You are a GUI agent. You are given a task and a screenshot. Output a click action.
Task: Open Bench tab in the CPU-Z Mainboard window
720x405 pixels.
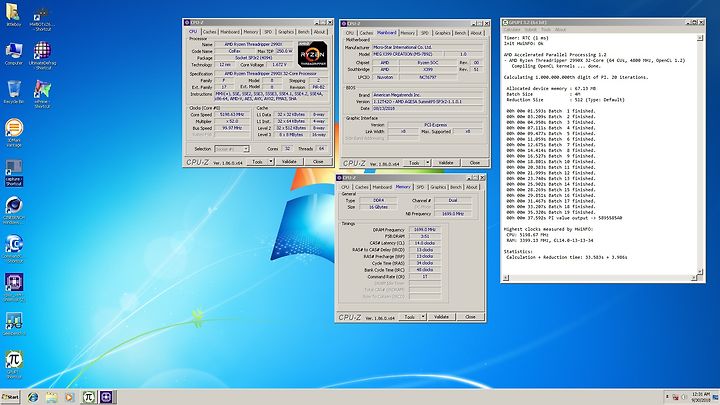pos(460,33)
